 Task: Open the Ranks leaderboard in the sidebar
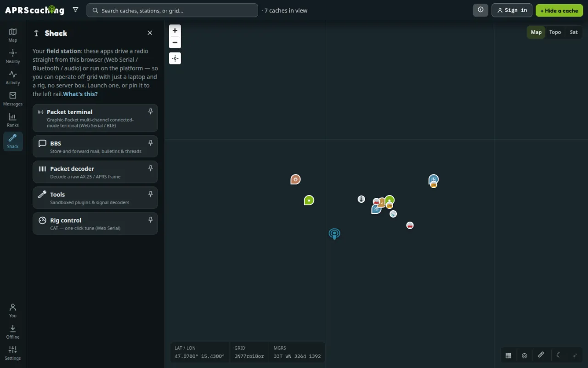13,120
